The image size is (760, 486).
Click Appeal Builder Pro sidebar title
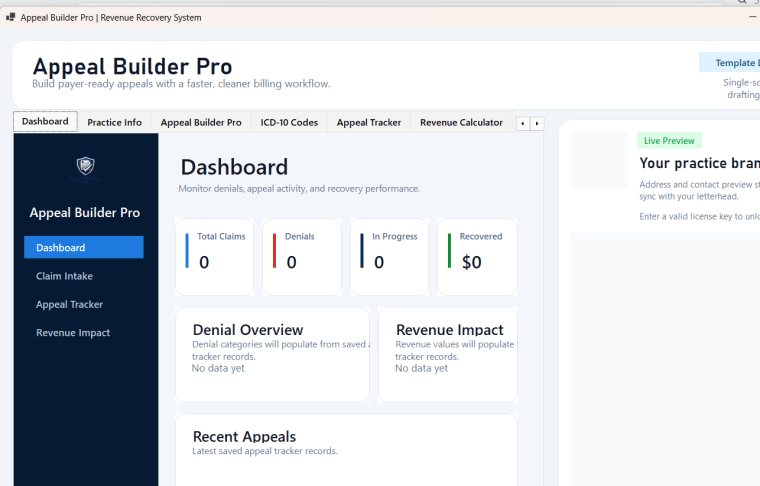click(x=85, y=213)
